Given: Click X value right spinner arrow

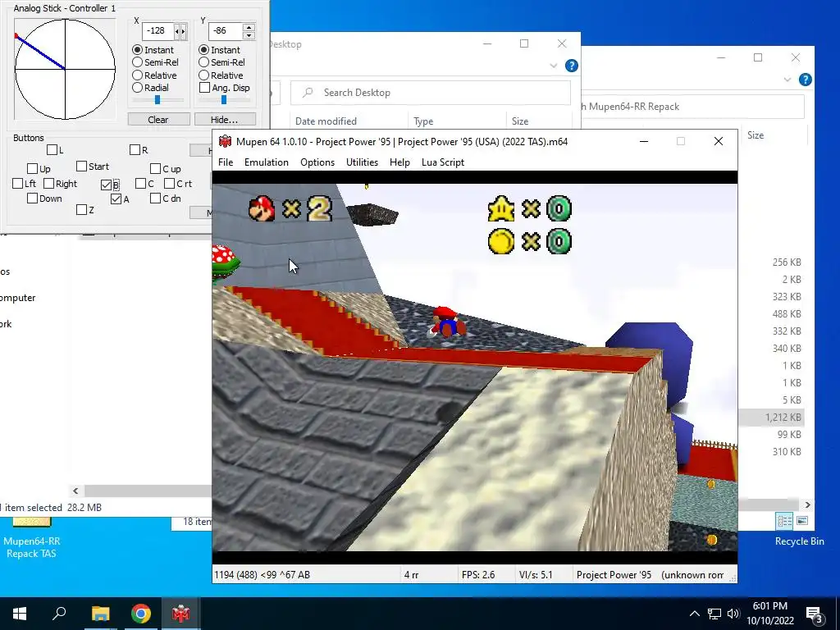Looking at the screenshot, I should coord(183,31).
